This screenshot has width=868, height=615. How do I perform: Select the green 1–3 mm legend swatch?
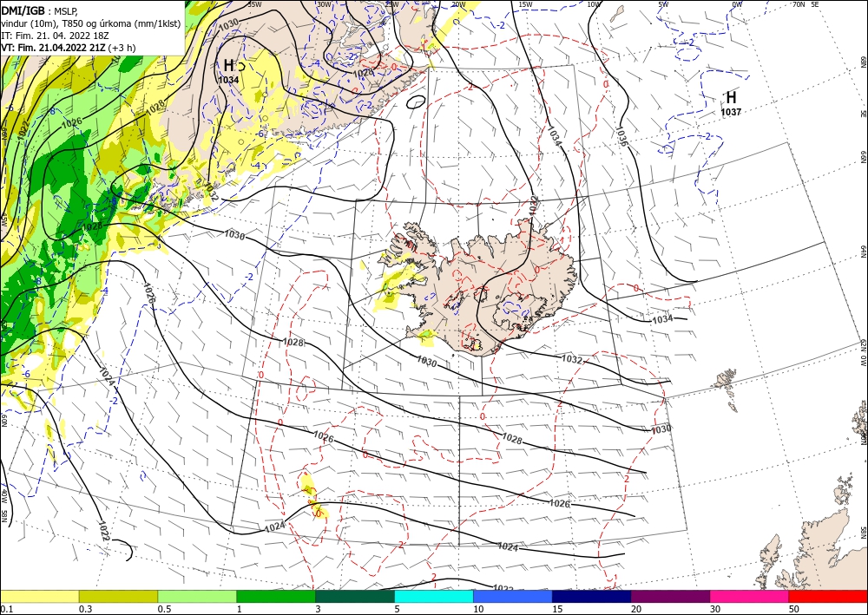pyautogui.click(x=276, y=596)
